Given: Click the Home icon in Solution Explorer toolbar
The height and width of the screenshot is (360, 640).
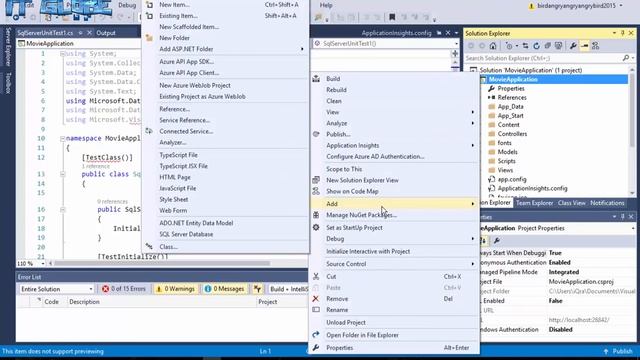Looking at the screenshot, I should click(x=493, y=46).
